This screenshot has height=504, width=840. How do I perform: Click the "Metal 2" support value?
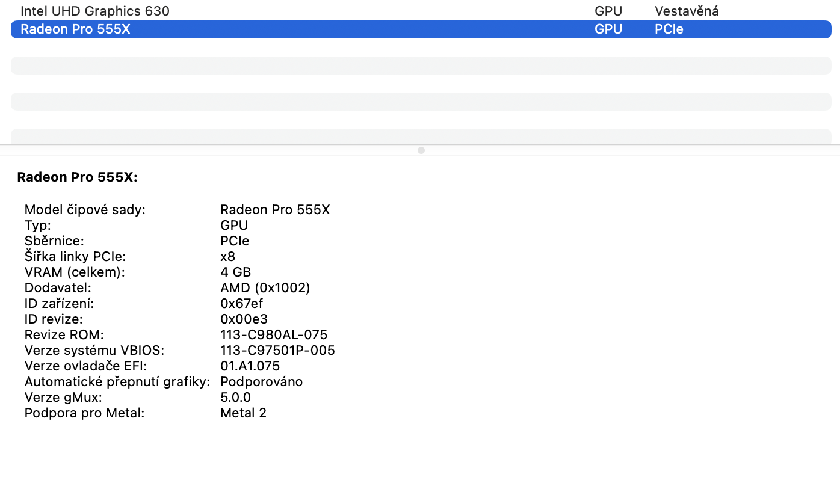244,413
